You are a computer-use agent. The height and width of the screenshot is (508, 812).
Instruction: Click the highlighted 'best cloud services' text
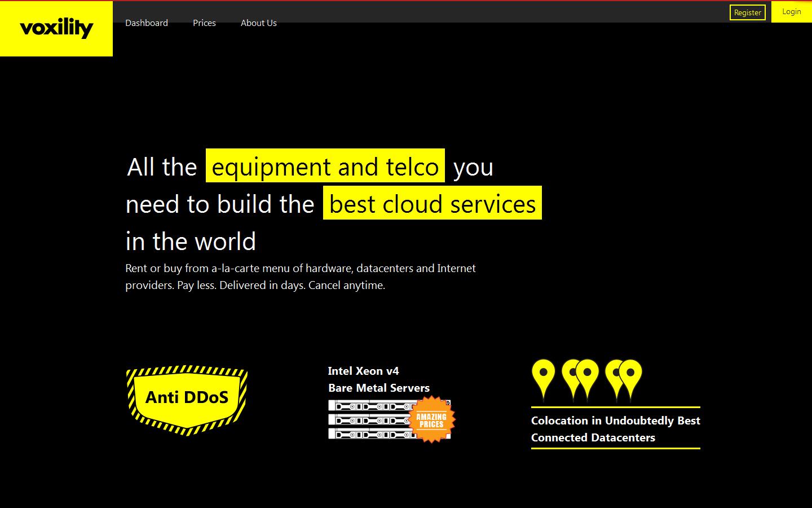point(431,204)
